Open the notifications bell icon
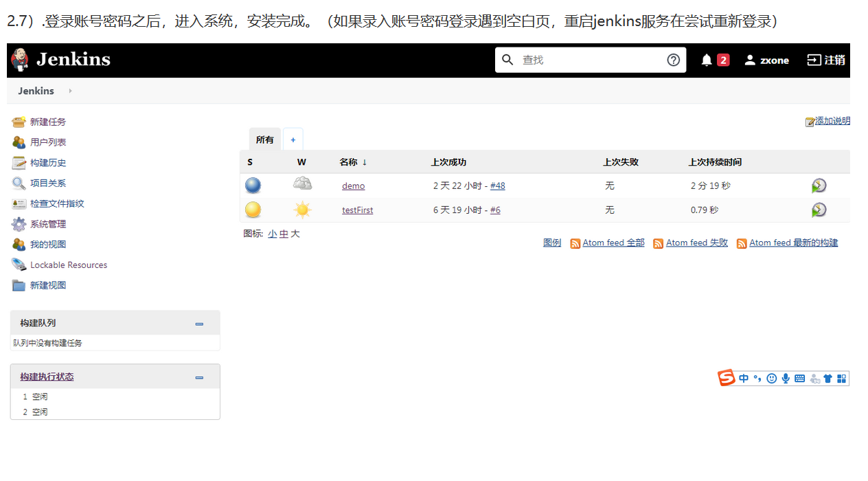 [x=707, y=60]
